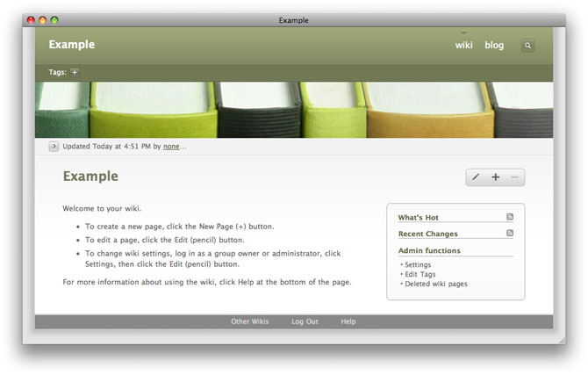Zoom window with green button

coord(54,20)
